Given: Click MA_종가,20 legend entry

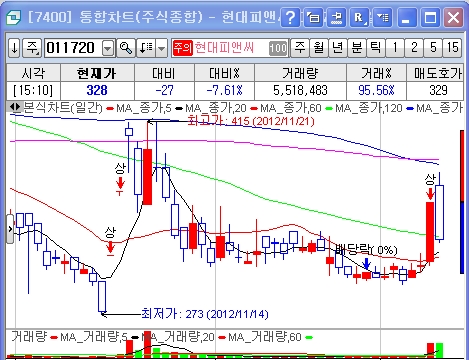Looking at the screenshot, I should click(x=211, y=108).
